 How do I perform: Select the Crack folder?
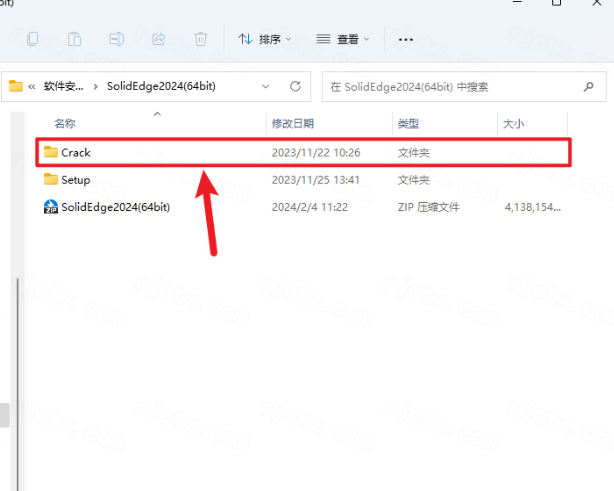pyautogui.click(x=76, y=152)
